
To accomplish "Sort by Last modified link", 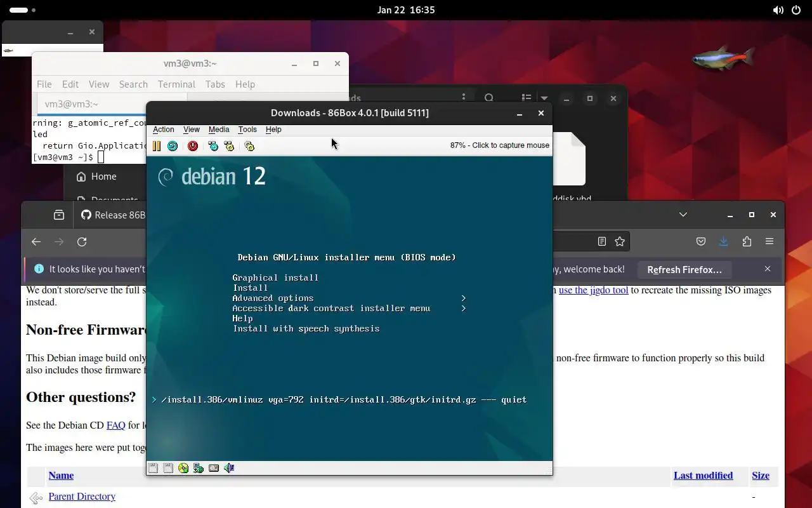I will [x=703, y=475].
